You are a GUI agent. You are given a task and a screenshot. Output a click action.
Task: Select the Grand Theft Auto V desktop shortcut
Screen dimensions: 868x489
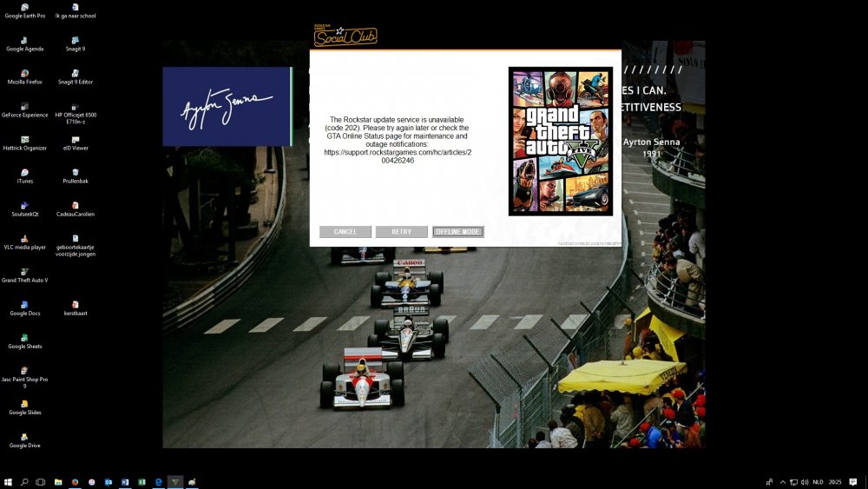pyautogui.click(x=25, y=275)
